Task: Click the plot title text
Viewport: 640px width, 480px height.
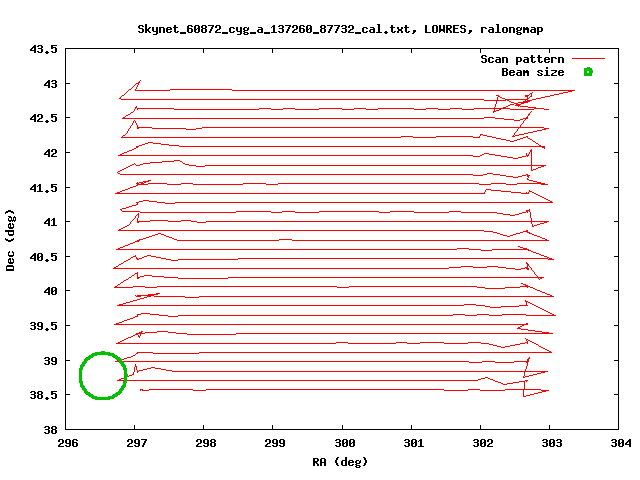Action: (340, 29)
